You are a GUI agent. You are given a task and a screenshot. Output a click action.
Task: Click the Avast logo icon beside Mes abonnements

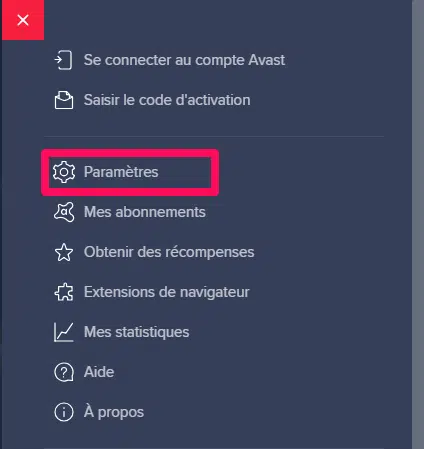tap(64, 212)
